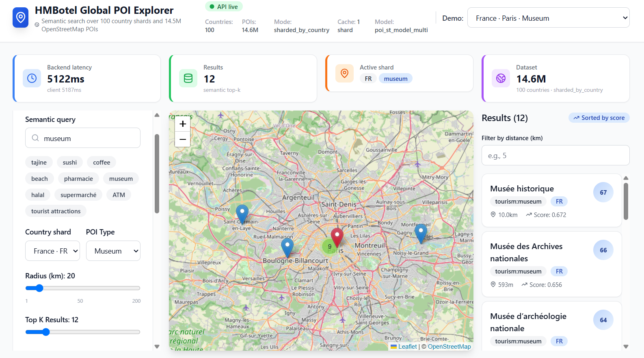The image size is (644, 358).
Task: Zoom out the map with minus button
Action: (x=183, y=139)
